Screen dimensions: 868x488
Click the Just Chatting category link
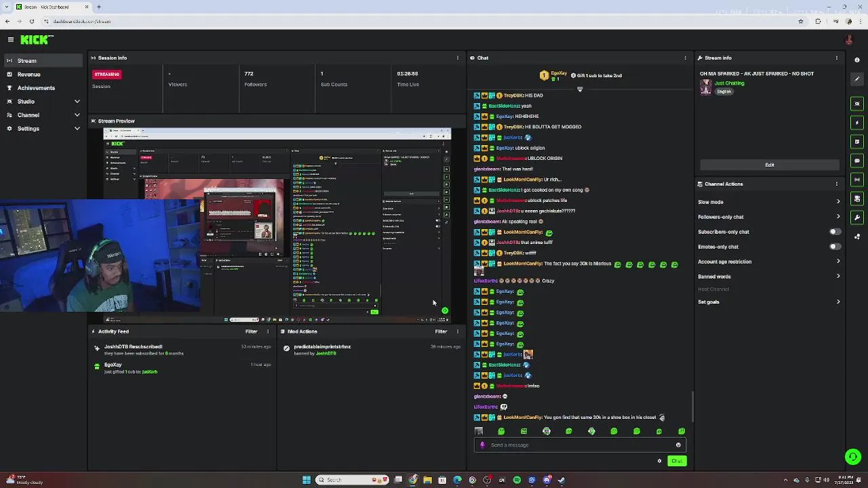coord(729,83)
